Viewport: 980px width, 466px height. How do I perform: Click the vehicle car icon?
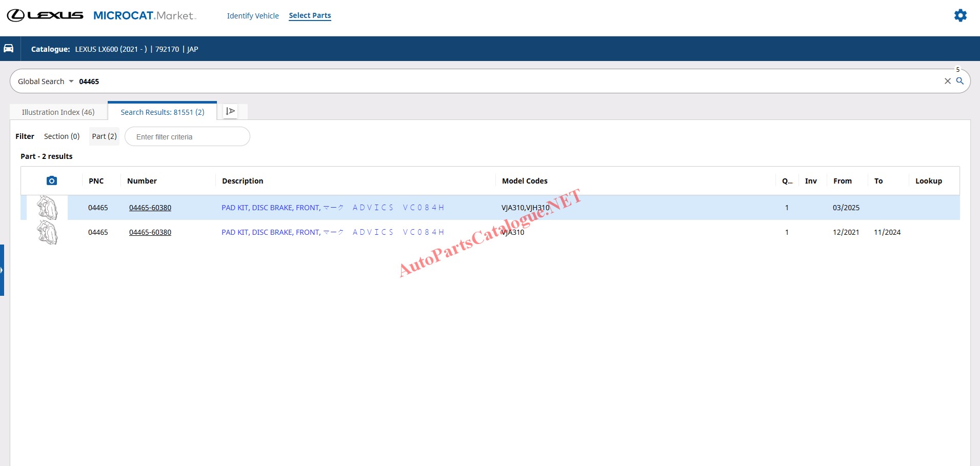[9, 48]
